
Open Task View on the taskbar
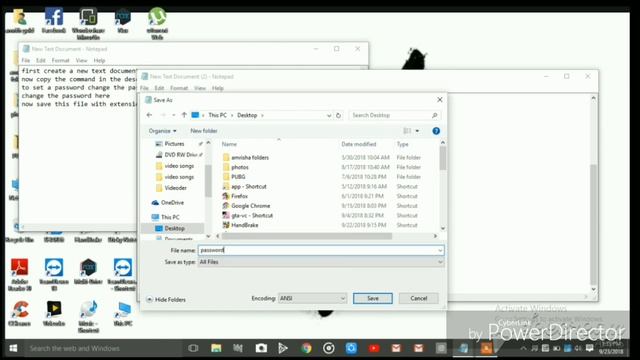click(x=193, y=348)
